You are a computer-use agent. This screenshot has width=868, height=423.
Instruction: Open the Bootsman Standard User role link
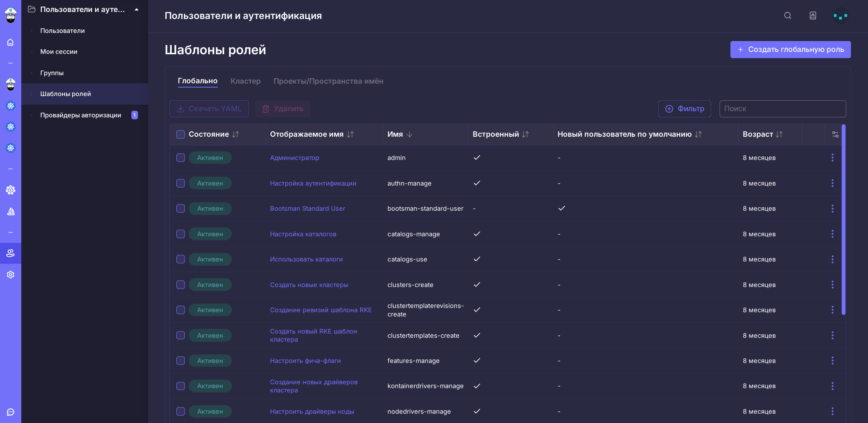(x=308, y=208)
